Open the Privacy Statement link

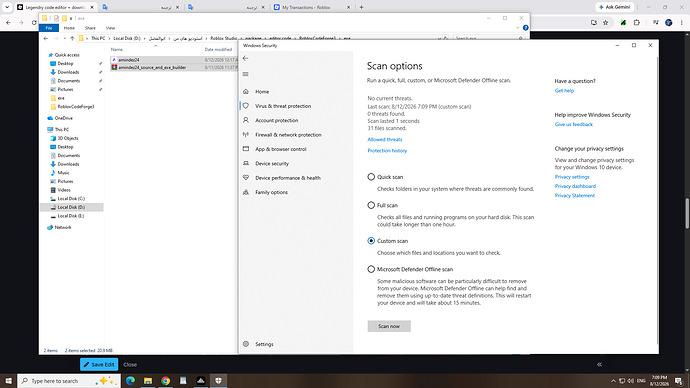pos(574,195)
